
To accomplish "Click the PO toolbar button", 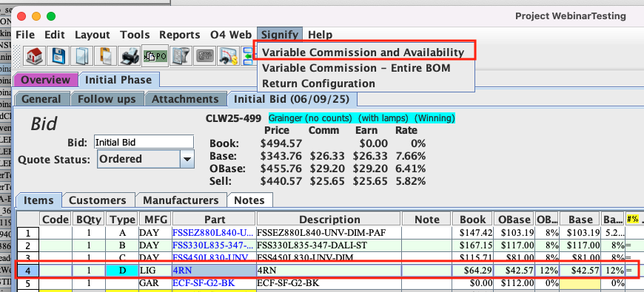I will (155, 55).
